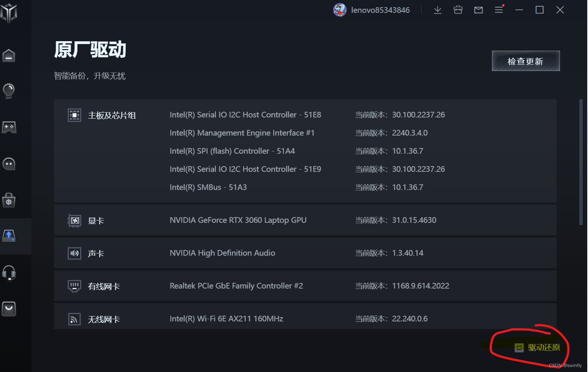Click the 驱动还原 driver restore link
The width and height of the screenshot is (588, 372).
pyautogui.click(x=544, y=347)
